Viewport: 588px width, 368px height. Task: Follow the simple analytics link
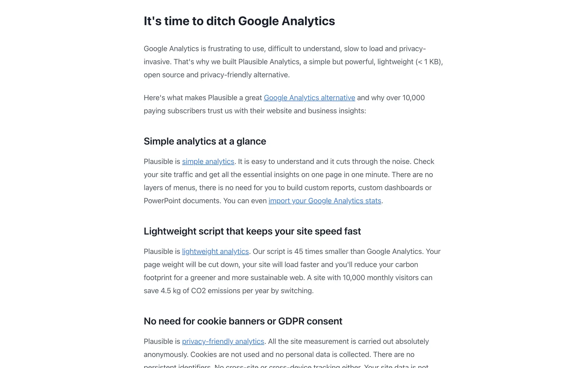pos(208,162)
